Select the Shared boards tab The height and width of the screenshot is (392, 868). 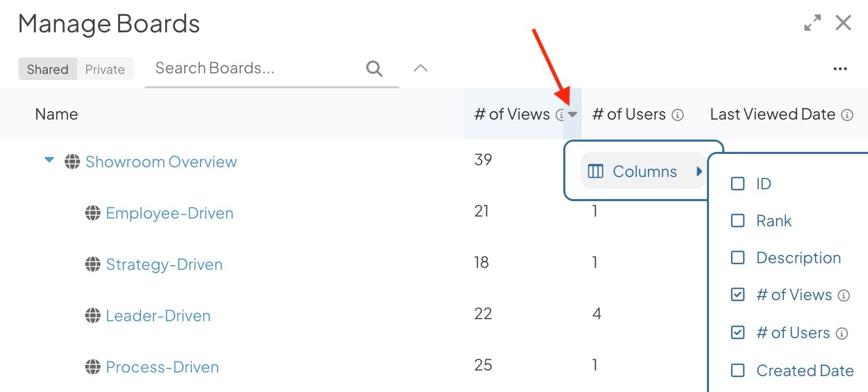point(47,69)
